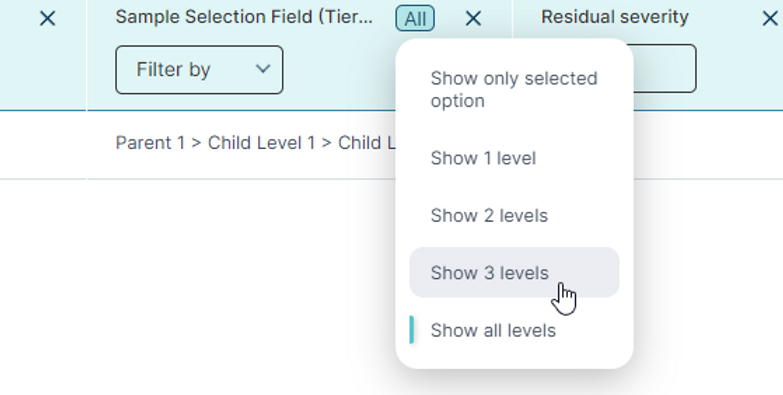
Task: Focus the Residual severity filter box
Action: click(664, 68)
